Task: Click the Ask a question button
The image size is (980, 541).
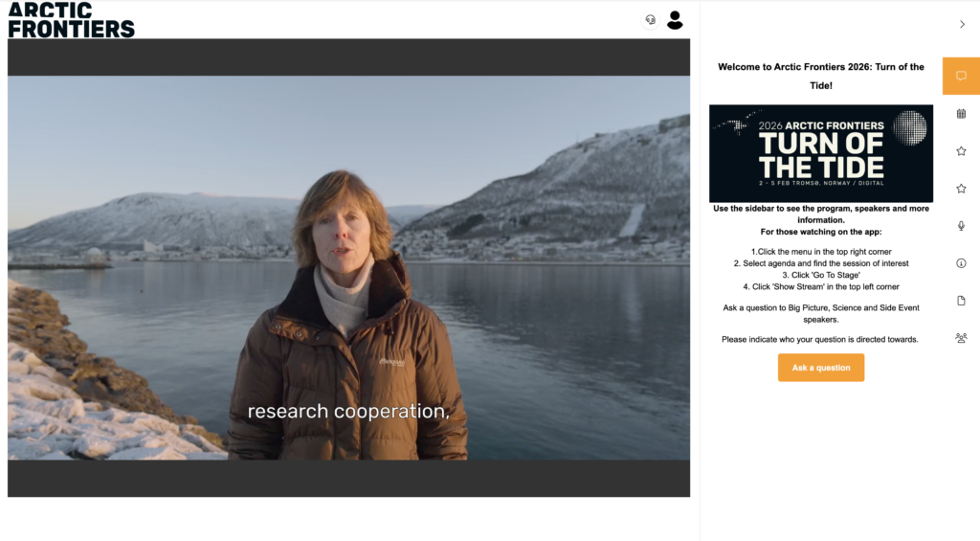Action: click(821, 368)
